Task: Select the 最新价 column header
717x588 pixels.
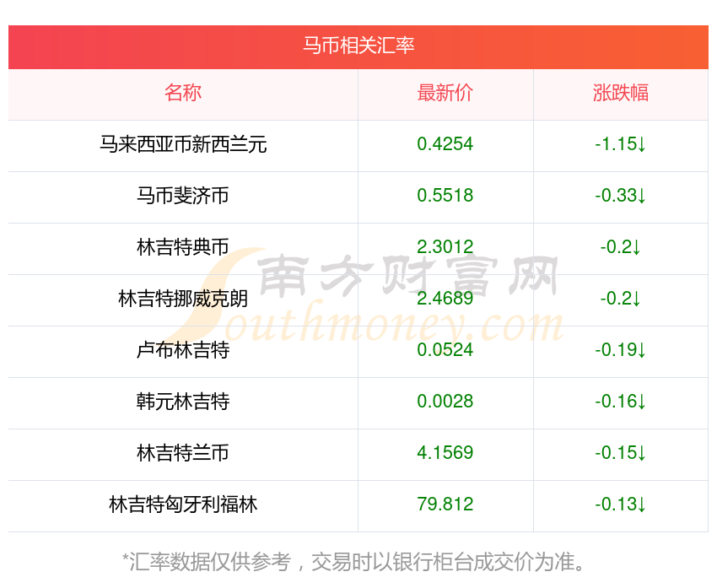Action: [x=445, y=93]
